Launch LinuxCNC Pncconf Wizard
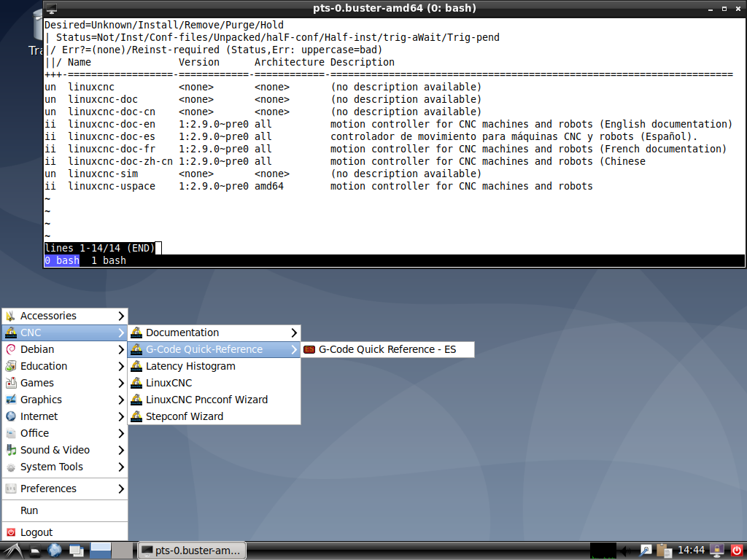Viewport: 747px width, 560px height. pos(214,400)
